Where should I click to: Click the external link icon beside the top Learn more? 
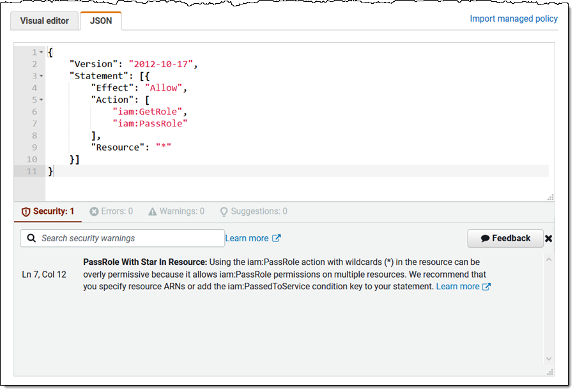(x=276, y=238)
